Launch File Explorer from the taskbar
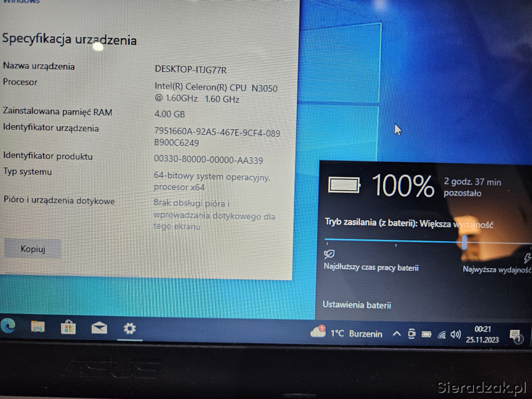 [38, 327]
